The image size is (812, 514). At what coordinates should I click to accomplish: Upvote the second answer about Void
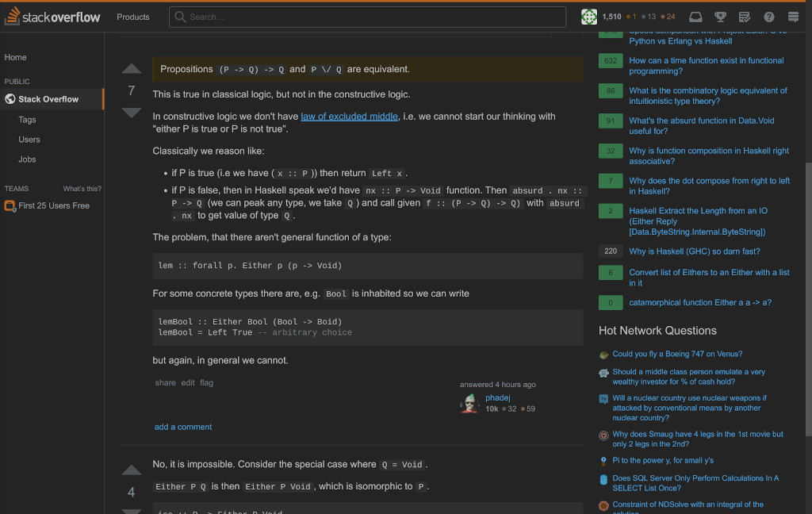click(x=131, y=470)
